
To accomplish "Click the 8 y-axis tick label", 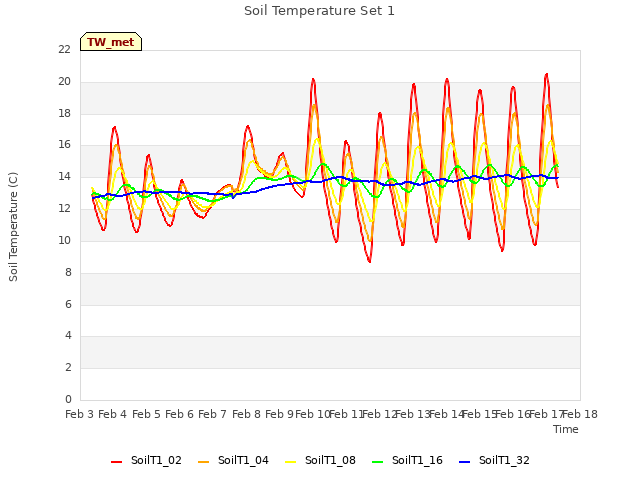I will click(68, 272).
